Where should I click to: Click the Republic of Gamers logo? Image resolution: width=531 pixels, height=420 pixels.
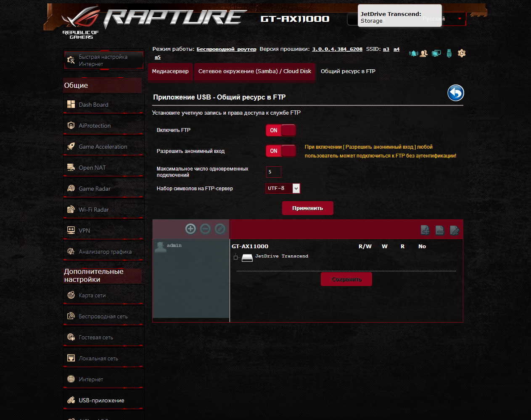(81, 23)
